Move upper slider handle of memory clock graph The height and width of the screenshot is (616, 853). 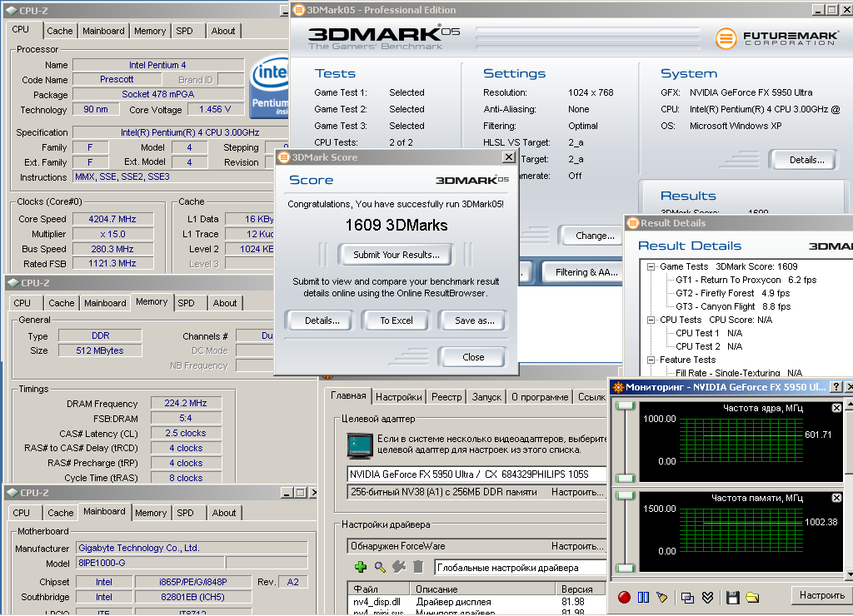[x=626, y=495]
